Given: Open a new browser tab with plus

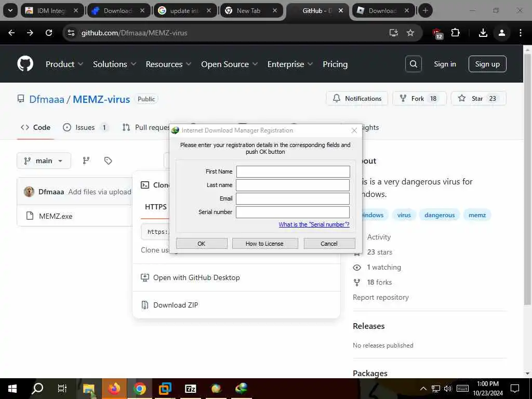Looking at the screenshot, I should [x=425, y=10].
